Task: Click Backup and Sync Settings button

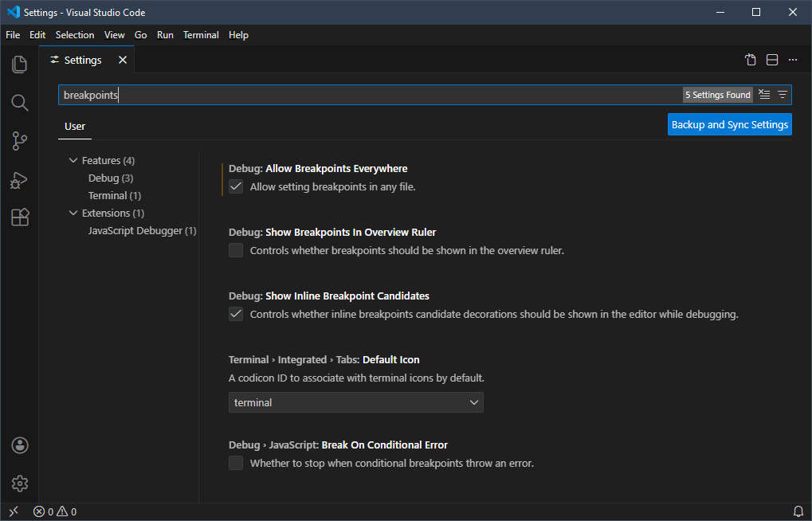Action: tap(729, 124)
